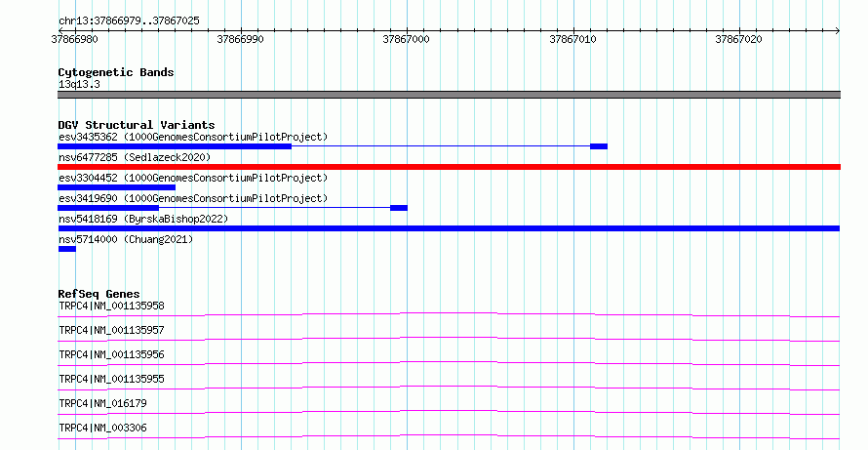This screenshot has height=450, width=868.
Task: Click the short blue nsv5714000 bar
Action: click(x=67, y=249)
